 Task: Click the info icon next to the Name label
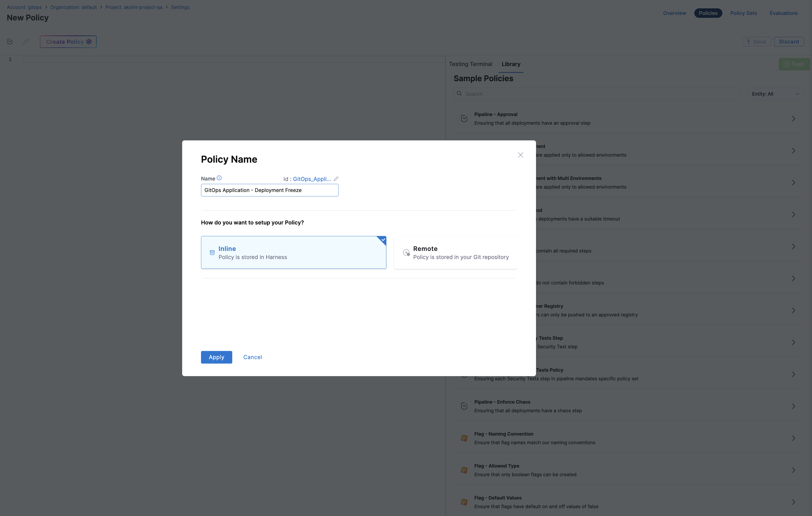219,178
